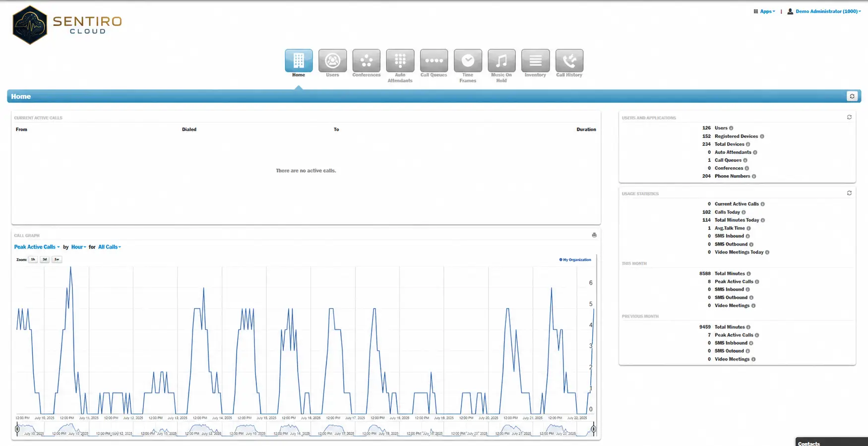The height and width of the screenshot is (446, 868).
Task: Open the Contacts panel tab
Action: click(832, 442)
